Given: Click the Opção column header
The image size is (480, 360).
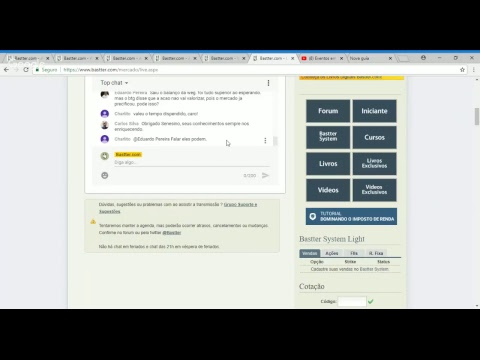Looking at the screenshot, I should (x=317, y=262).
